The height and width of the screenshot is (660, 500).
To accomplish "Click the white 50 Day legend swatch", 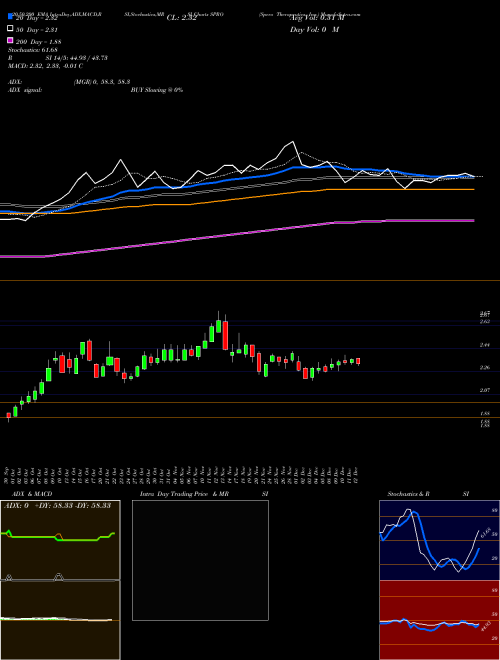I will point(10,28).
